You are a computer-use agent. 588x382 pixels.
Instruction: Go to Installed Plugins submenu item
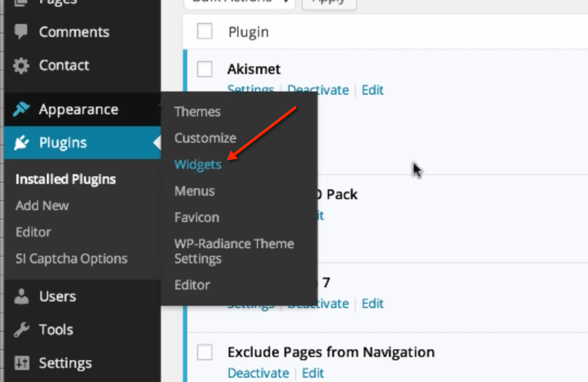(66, 179)
